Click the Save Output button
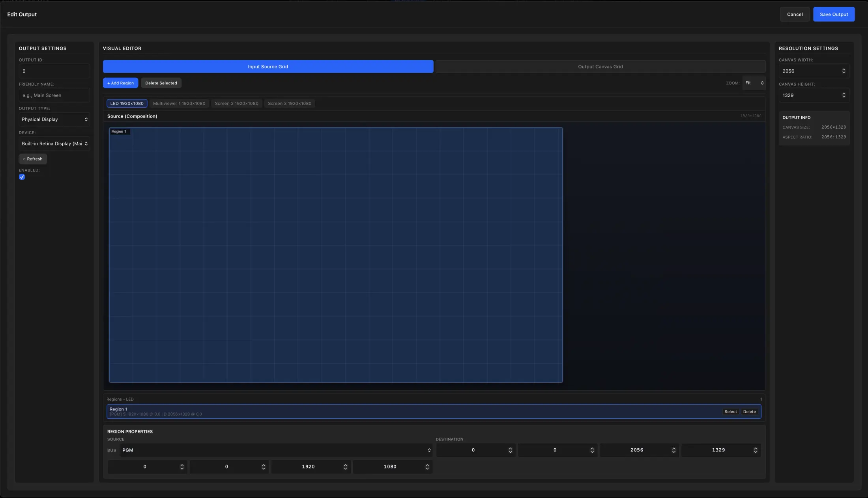Viewport: 868px width, 498px height. coord(834,14)
